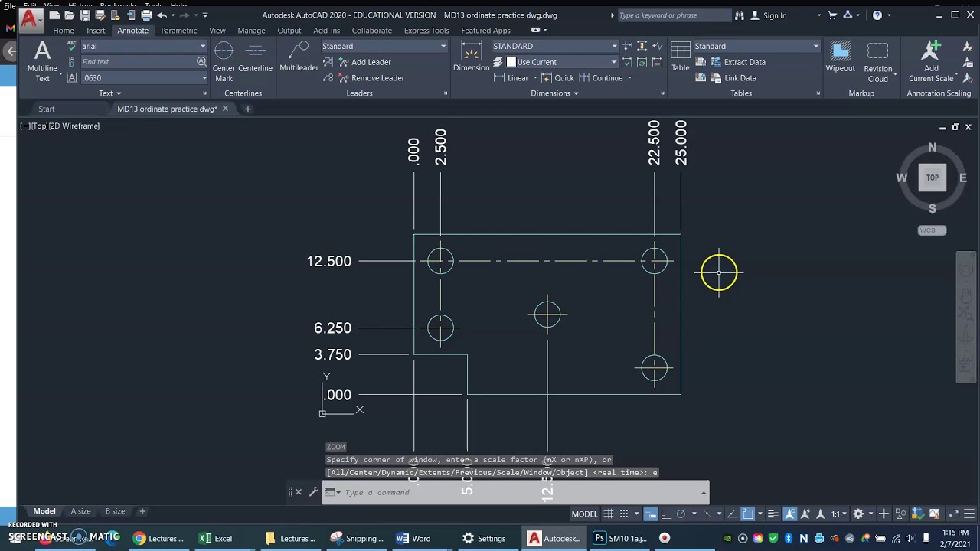Click Extract Data
The width and height of the screenshot is (980, 551).
click(737, 62)
